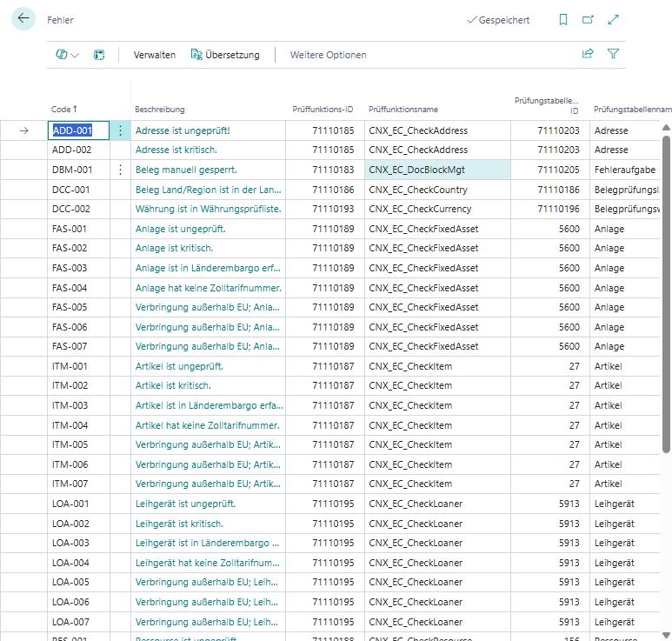The height and width of the screenshot is (641, 672).
Task: Open row options for ADD-001
Action: click(x=121, y=130)
